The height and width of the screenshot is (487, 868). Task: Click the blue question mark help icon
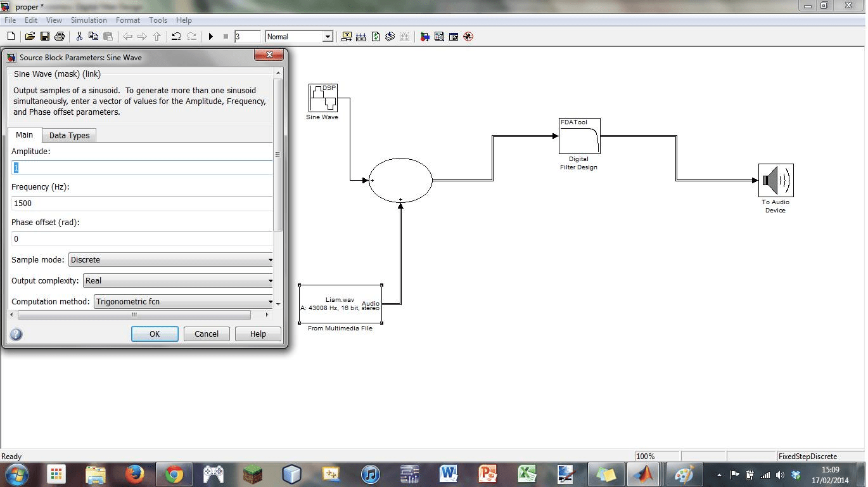click(x=16, y=334)
